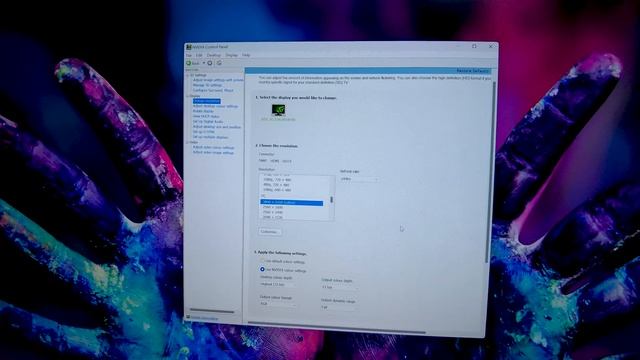Open the Desktop colour depth dropdown
This screenshot has width=640, height=360.
(x=278, y=284)
